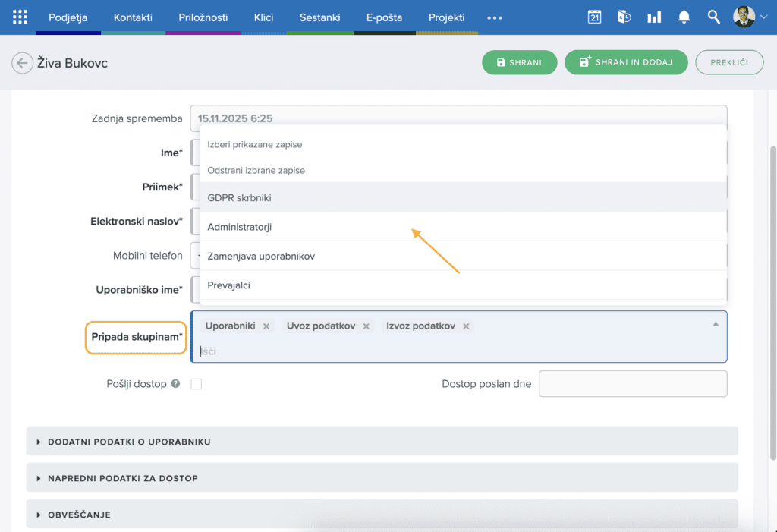Screen dimensions: 777x532
Task: Enable the Pošlji dostop checkbox
Action: 197,384
